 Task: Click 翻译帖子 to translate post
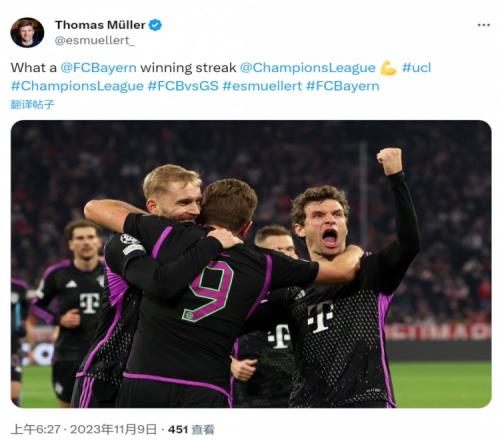click(x=32, y=104)
